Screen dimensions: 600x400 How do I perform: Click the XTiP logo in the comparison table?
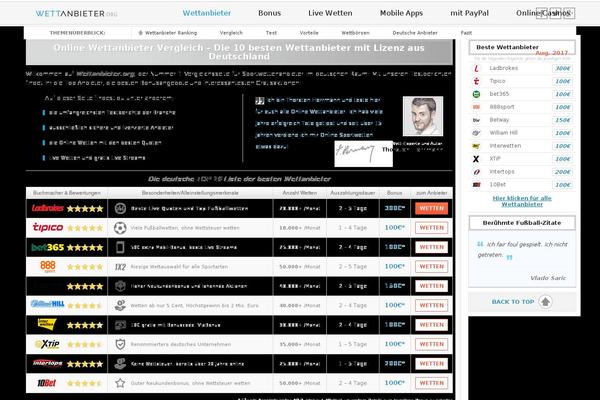48,344
